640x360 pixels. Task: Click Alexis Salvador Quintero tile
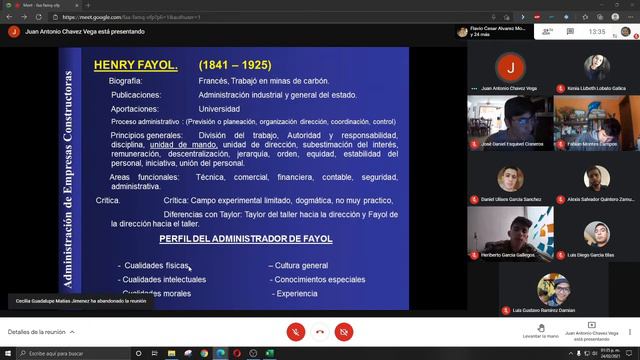pos(597,179)
